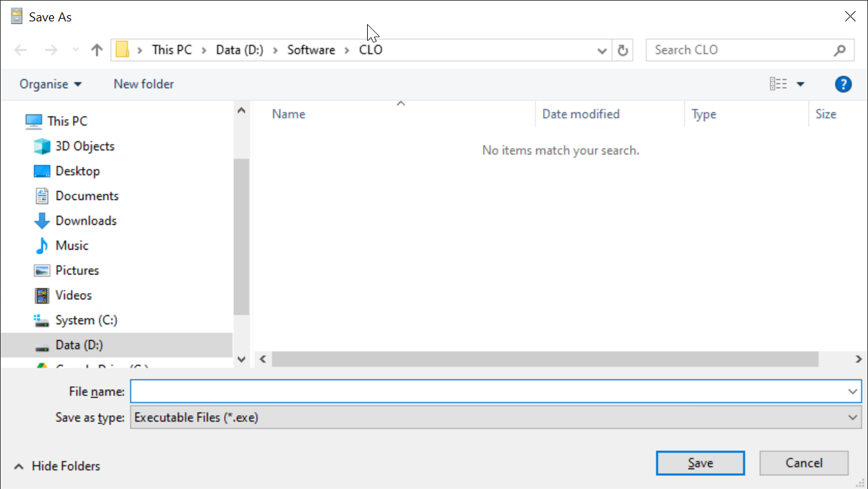This screenshot has height=489, width=868.
Task: Click the New folder button
Action: (x=144, y=84)
